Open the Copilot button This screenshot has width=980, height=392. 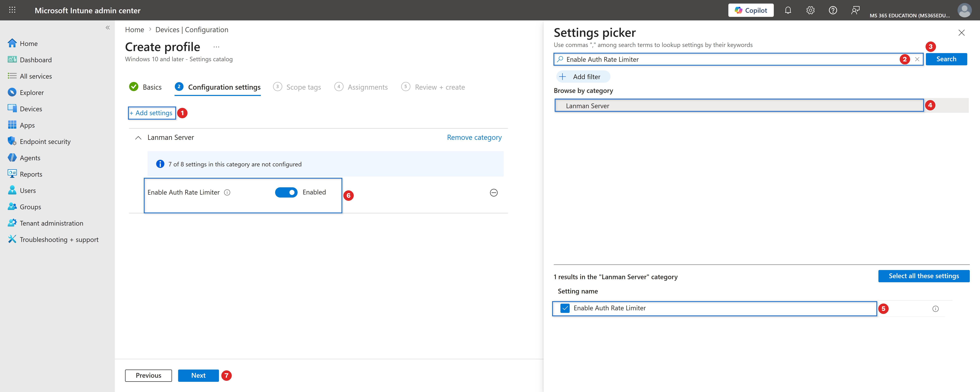pos(751,10)
